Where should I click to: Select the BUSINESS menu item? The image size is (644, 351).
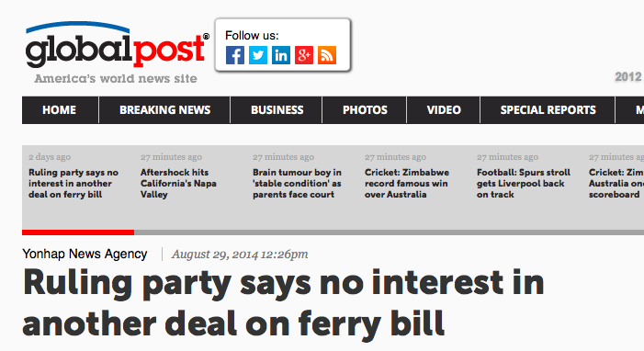277,110
